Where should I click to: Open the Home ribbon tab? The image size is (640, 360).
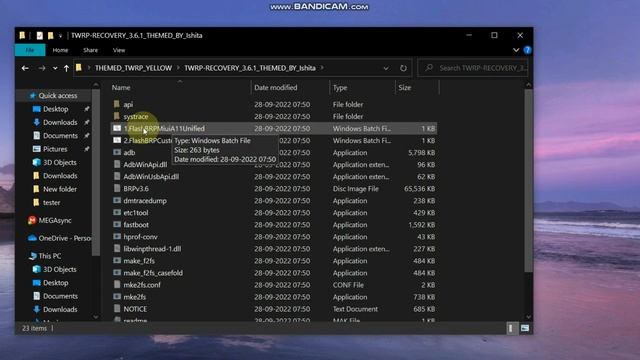(x=60, y=50)
